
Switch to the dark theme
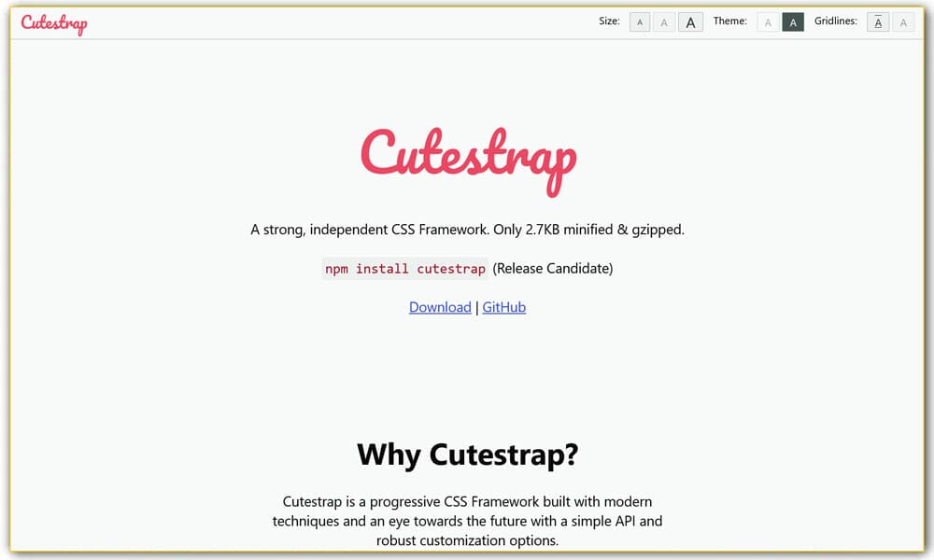point(793,22)
